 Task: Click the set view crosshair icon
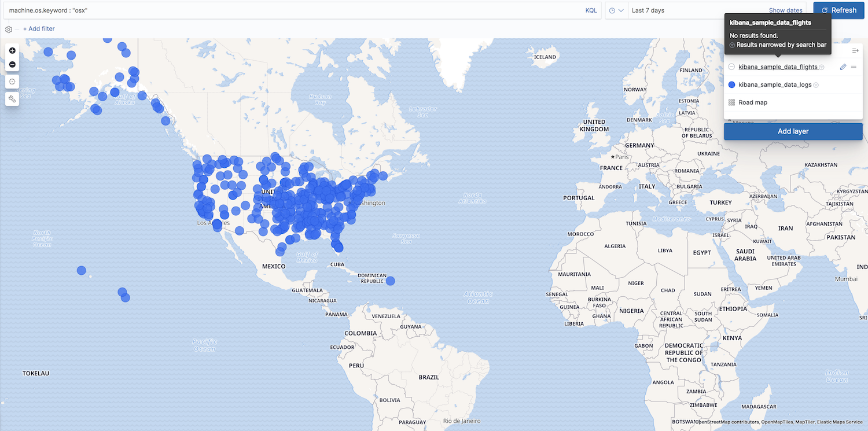(12, 82)
